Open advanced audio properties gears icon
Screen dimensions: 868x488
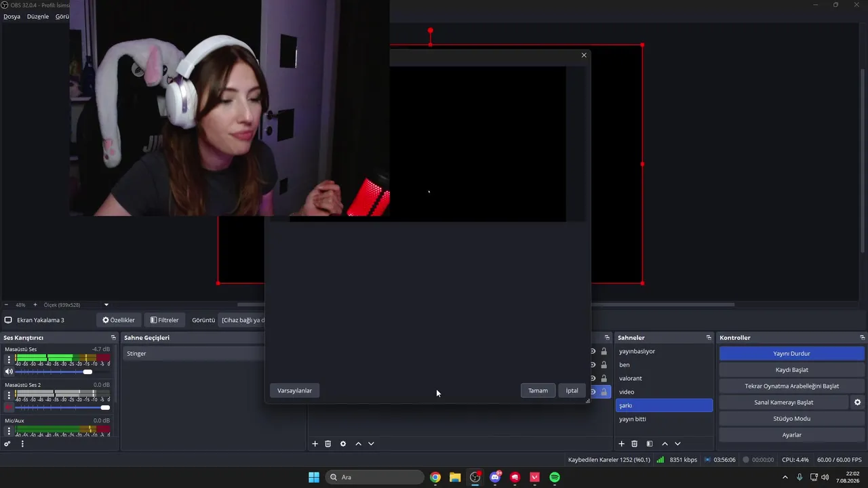7,444
